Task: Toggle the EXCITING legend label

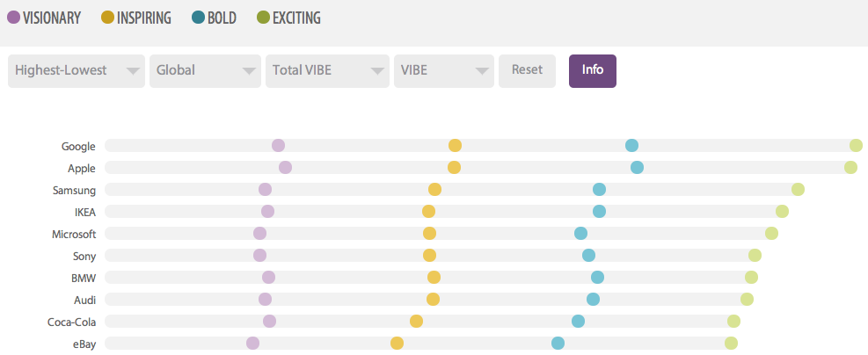Action: tap(297, 18)
